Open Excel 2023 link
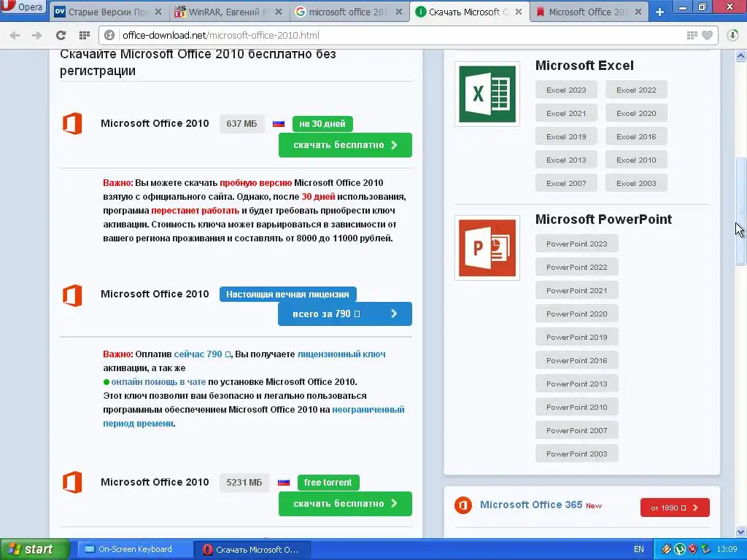The width and height of the screenshot is (747, 560). (566, 90)
